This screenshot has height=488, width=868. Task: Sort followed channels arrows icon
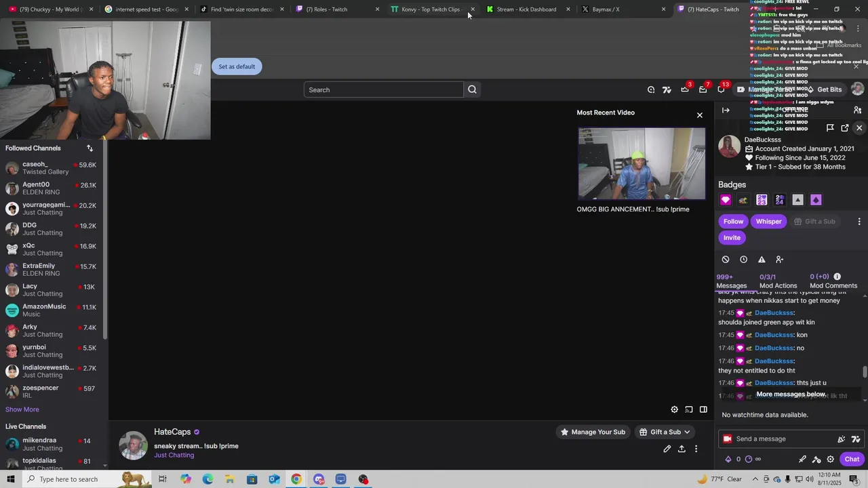point(90,148)
